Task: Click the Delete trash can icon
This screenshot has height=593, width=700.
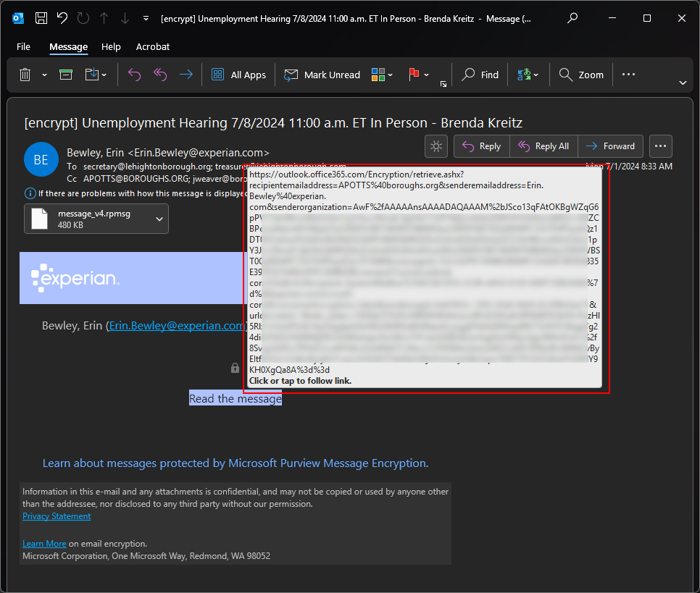Action: point(25,75)
